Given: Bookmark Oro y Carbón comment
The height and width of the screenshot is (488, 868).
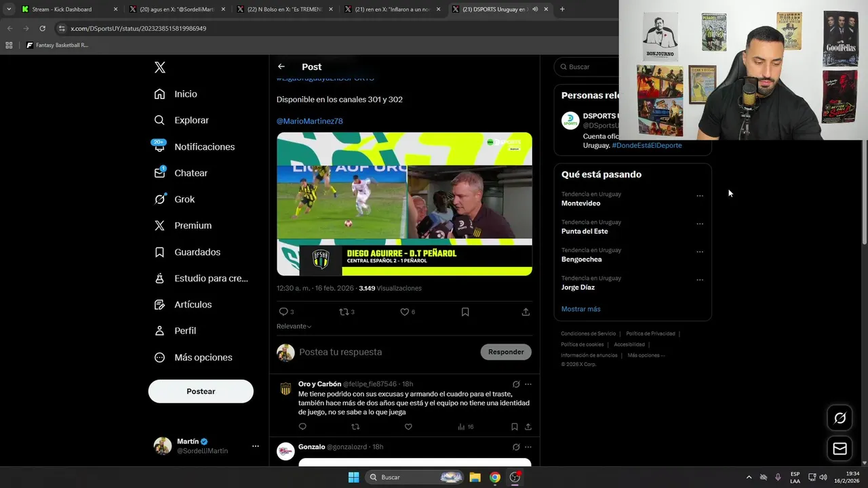Looking at the screenshot, I should pos(514,427).
